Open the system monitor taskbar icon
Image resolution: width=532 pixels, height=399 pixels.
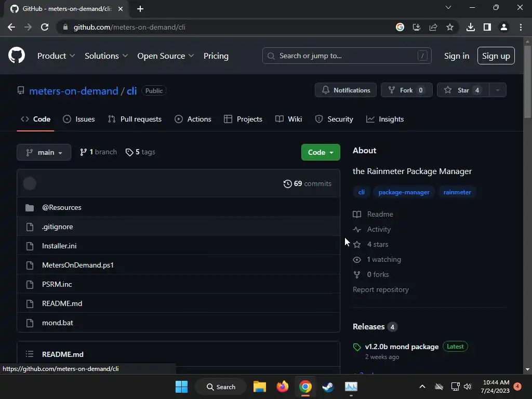[351, 387]
